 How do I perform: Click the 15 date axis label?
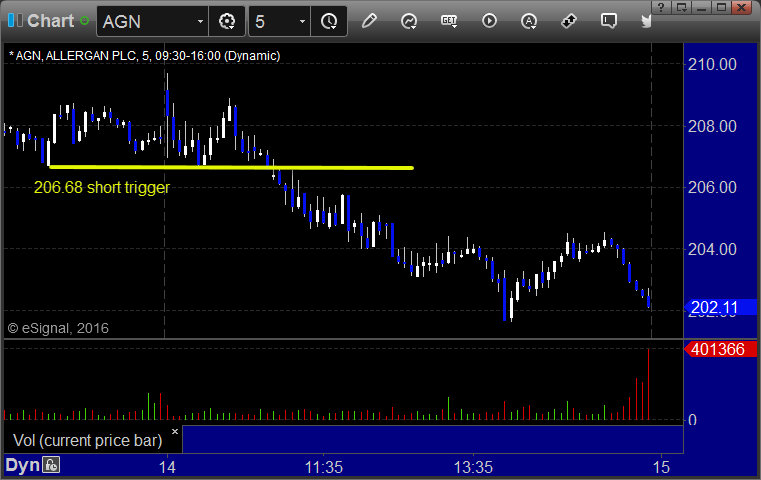pyautogui.click(x=661, y=467)
